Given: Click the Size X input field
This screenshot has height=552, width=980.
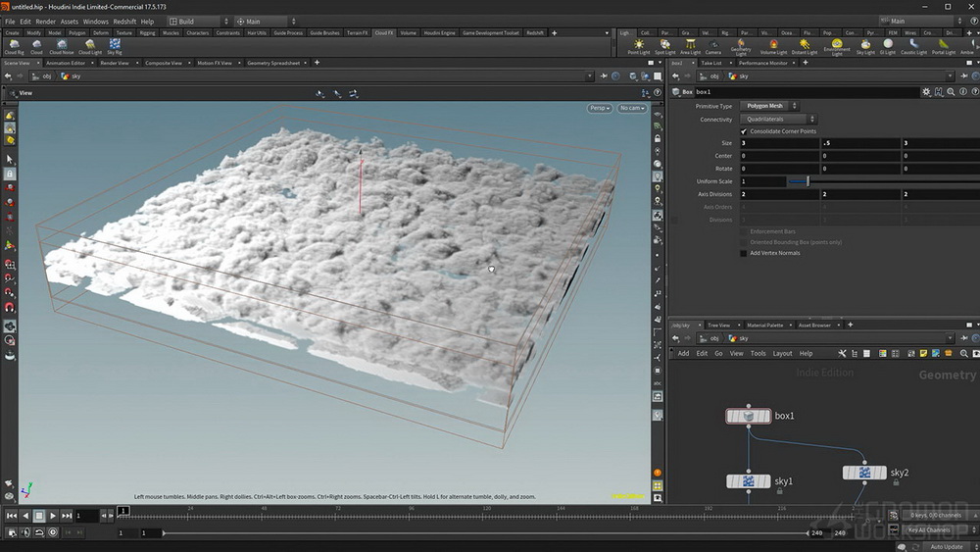Looking at the screenshot, I should point(779,143).
